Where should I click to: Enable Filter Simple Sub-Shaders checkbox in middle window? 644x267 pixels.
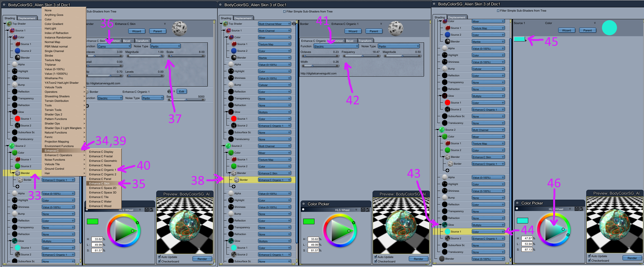point(284,11)
